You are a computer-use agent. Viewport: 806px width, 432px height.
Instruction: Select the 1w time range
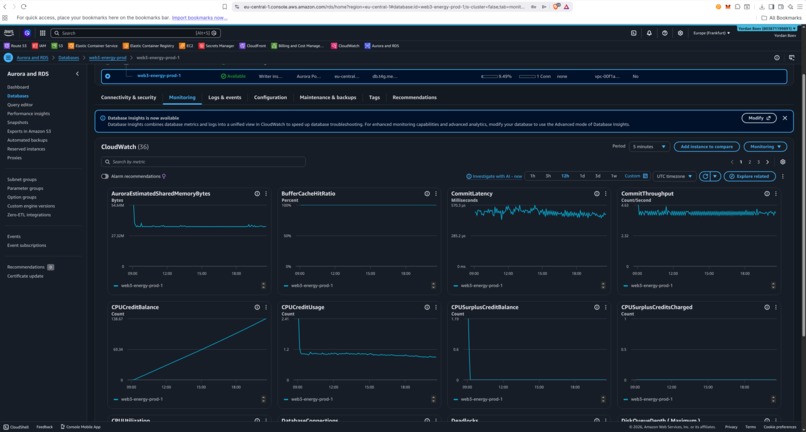(614, 176)
